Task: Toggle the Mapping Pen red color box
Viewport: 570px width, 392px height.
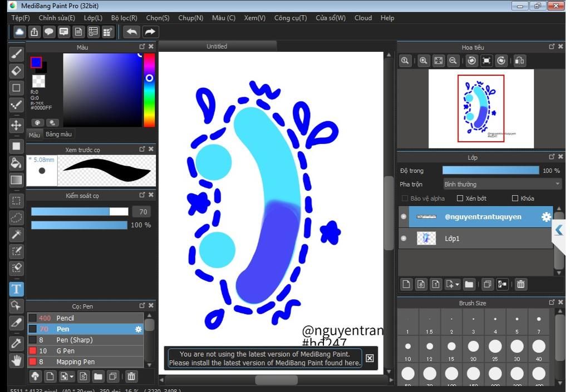Action: click(33, 362)
